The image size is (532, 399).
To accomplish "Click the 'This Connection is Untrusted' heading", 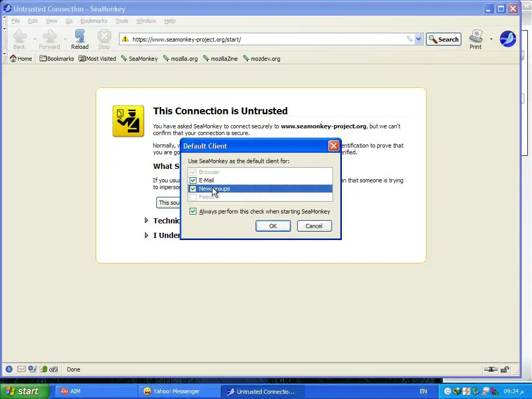I will (x=220, y=111).
